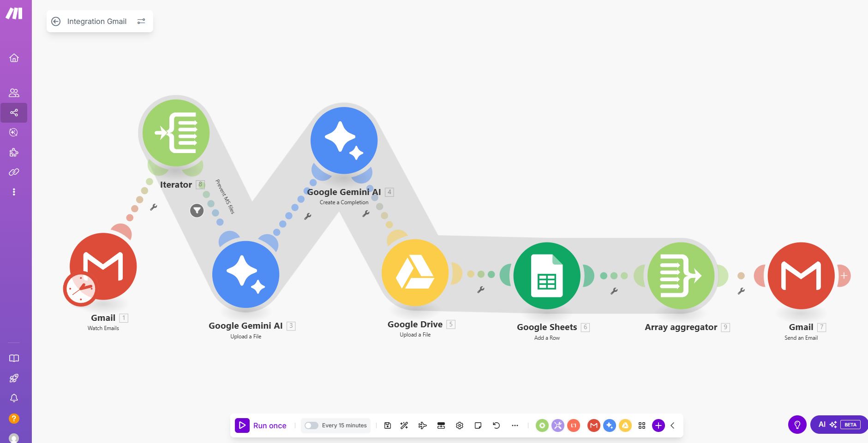Viewport: 868px width, 443px height.
Task: Select the Google Sheets Add a Row module
Action: coord(547,276)
